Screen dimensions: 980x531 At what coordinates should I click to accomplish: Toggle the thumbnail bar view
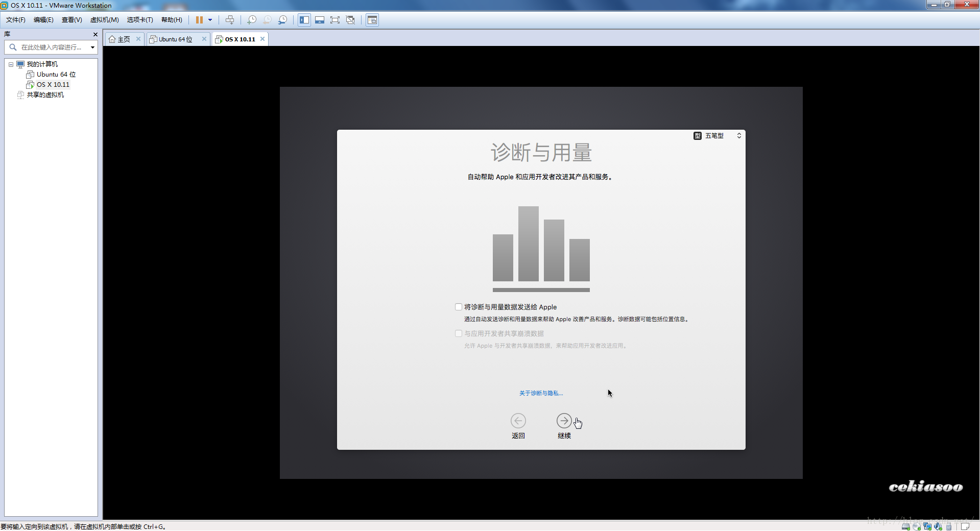coord(320,20)
